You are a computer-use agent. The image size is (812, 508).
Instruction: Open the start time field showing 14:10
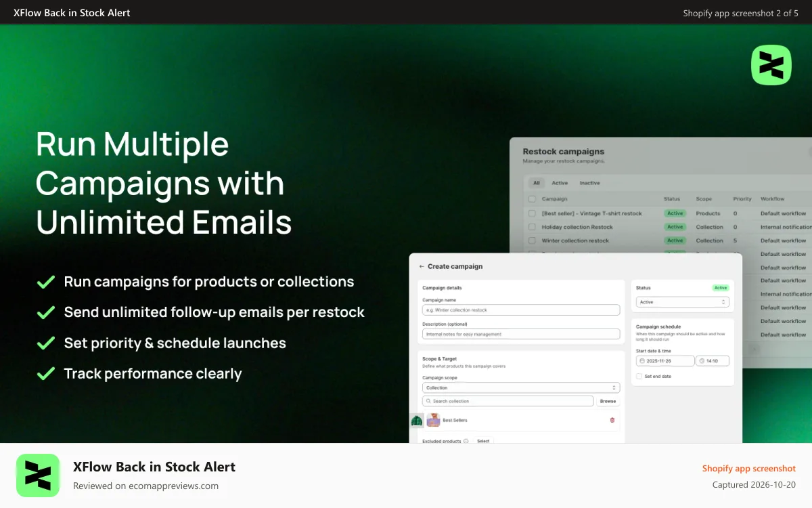tap(713, 361)
